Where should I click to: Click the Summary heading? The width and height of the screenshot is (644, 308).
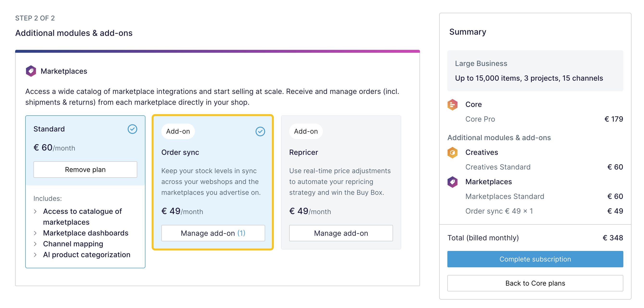(468, 32)
